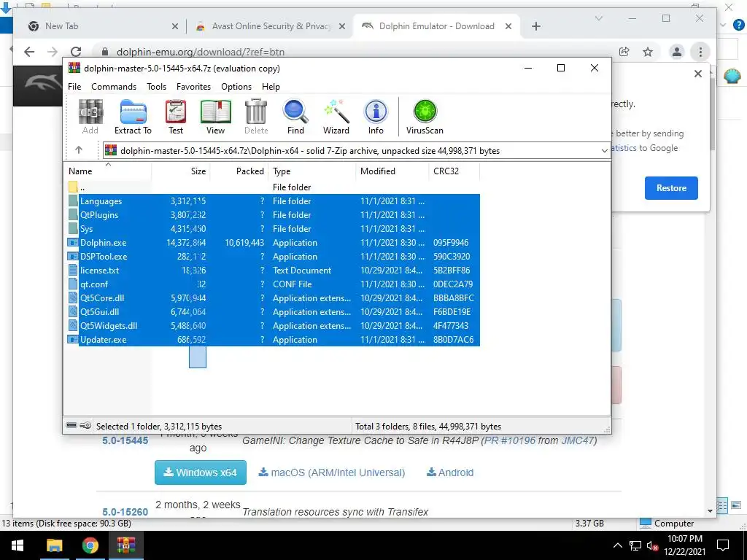Click the Chrome address bar URL

[x=201, y=52]
